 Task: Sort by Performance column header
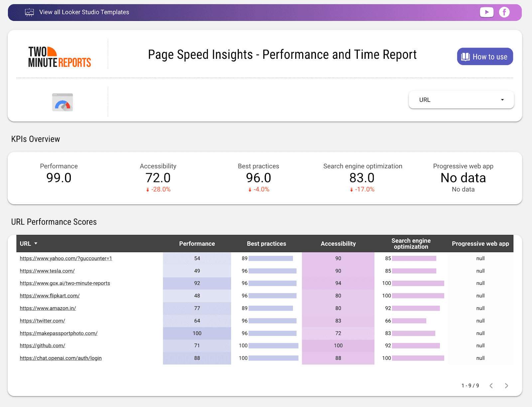[197, 244]
